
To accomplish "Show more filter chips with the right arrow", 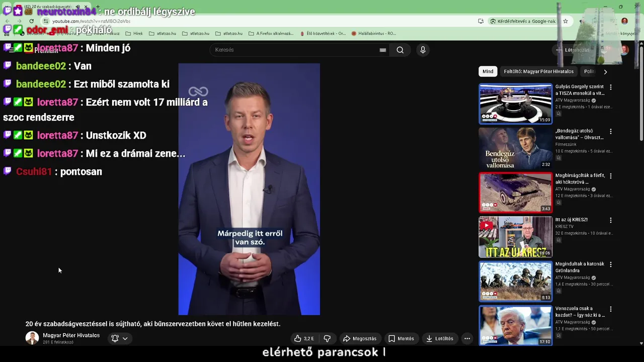I will [605, 71].
